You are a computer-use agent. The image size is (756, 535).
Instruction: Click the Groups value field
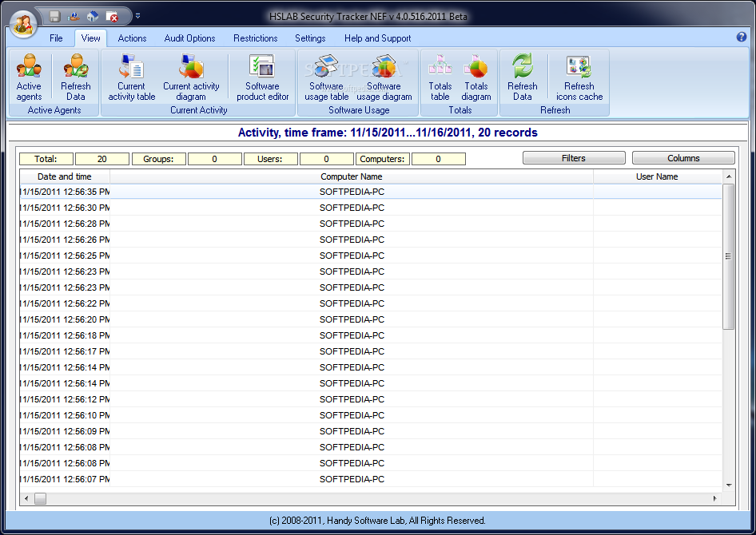coord(214,159)
